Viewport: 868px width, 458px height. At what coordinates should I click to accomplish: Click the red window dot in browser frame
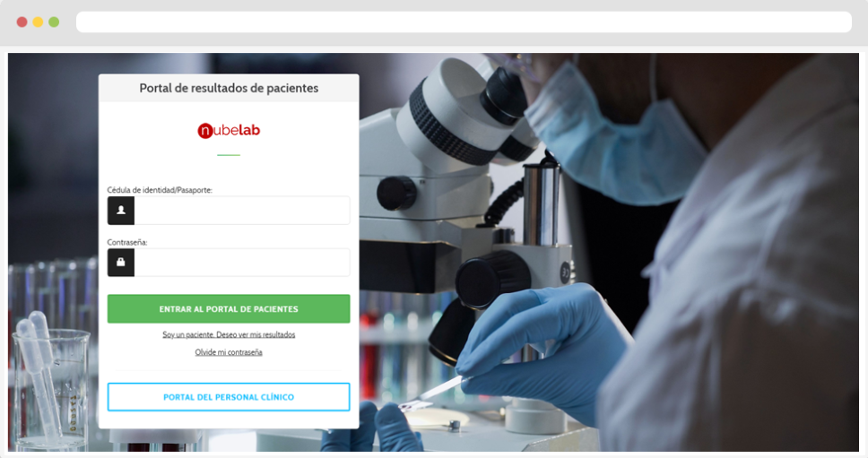[x=22, y=22]
